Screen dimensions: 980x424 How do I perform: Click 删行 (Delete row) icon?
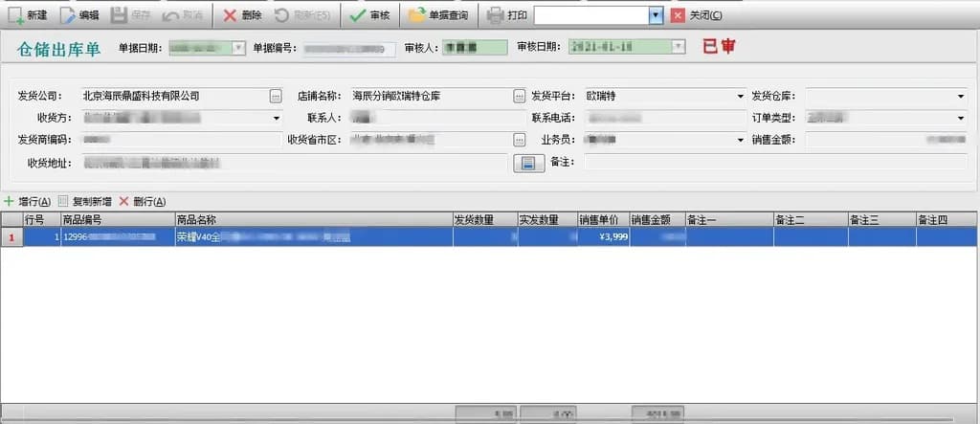click(x=123, y=202)
